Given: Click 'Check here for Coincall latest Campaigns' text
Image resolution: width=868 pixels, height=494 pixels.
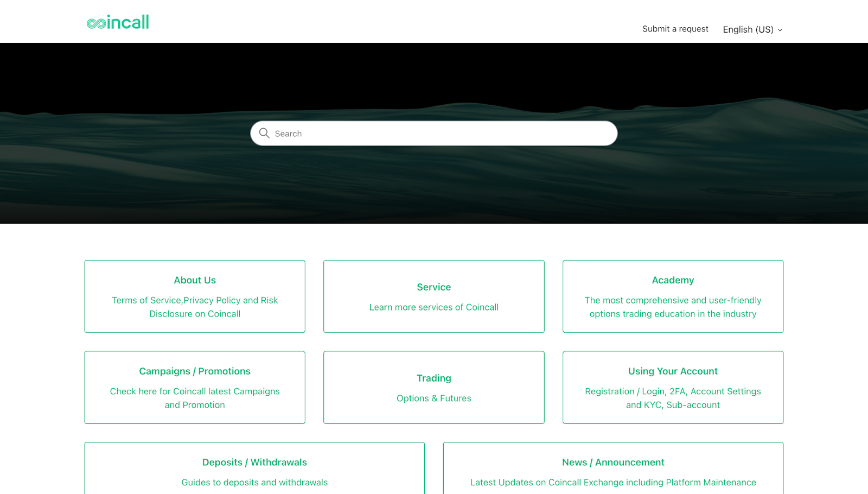Looking at the screenshot, I should (195, 398).
